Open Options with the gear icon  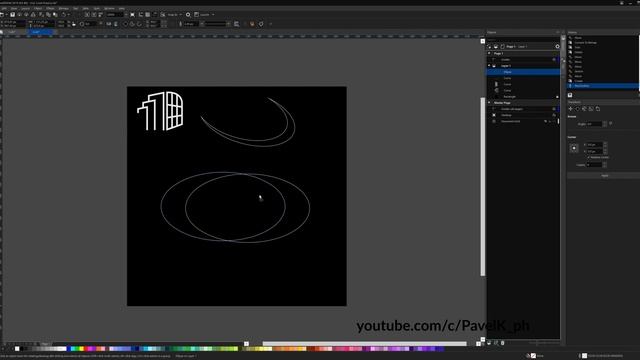tap(188, 15)
